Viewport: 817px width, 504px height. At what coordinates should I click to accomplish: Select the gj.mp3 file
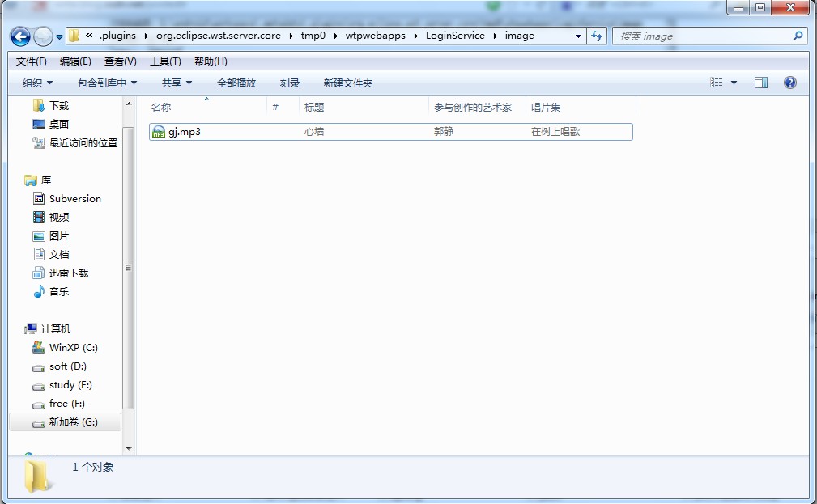click(391, 132)
